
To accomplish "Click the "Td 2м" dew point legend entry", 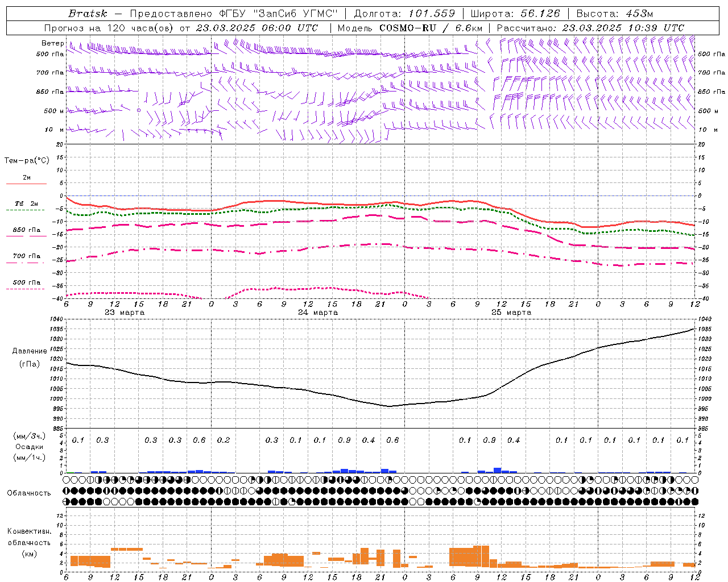I will pos(26,203).
